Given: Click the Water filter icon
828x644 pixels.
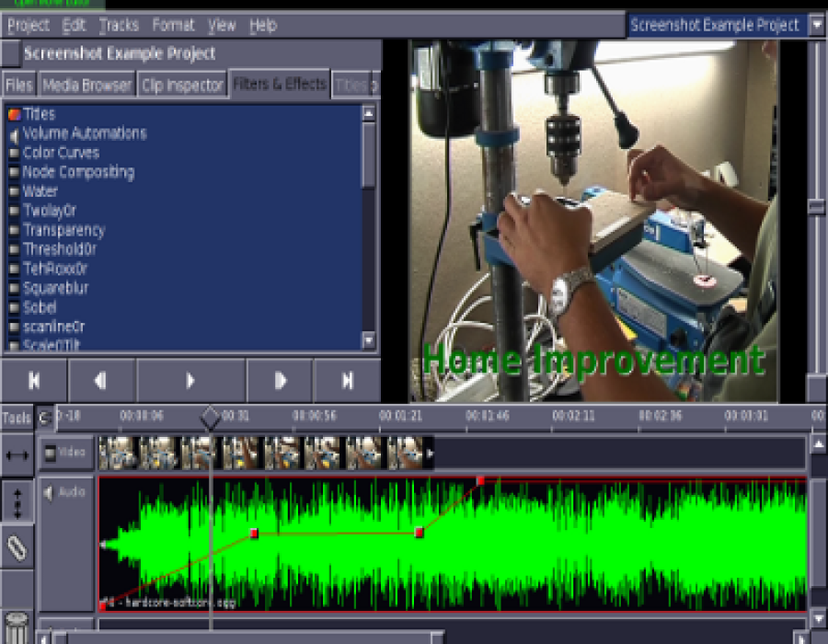Looking at the screenshot, I should point(14,191).
